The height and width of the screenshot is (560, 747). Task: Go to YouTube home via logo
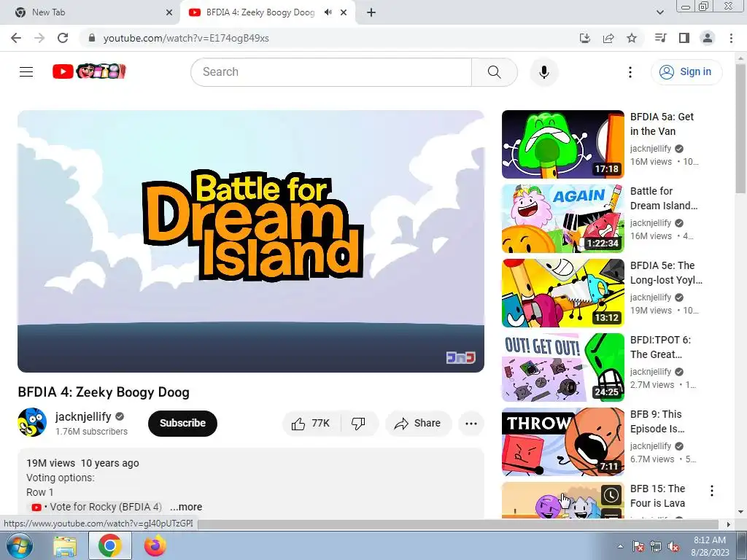click(89, 71)
